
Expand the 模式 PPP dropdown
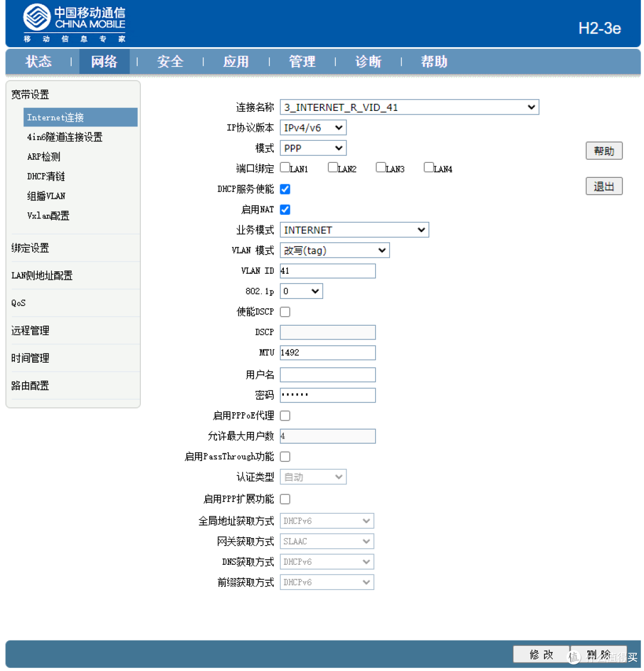pos(313,148)
